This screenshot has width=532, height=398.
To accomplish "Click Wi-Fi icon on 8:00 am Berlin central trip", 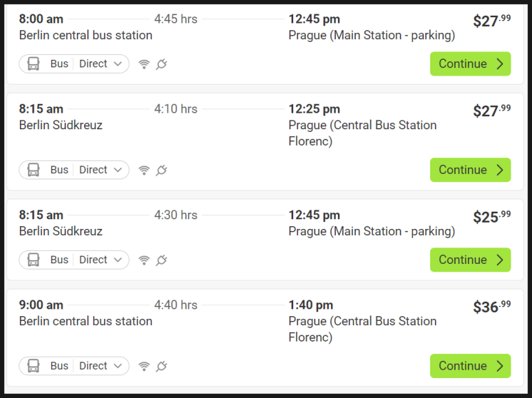I will (x=144, y=64).
